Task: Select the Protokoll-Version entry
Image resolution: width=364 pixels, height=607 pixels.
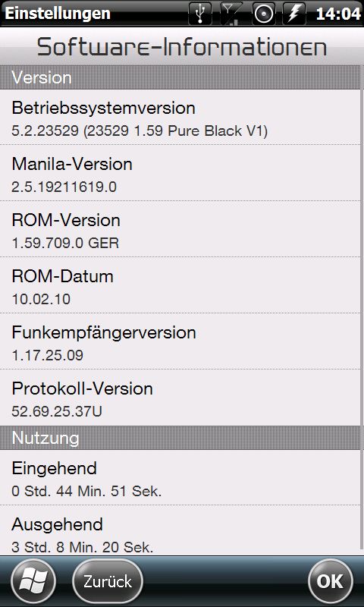Action: click(180, 398)
